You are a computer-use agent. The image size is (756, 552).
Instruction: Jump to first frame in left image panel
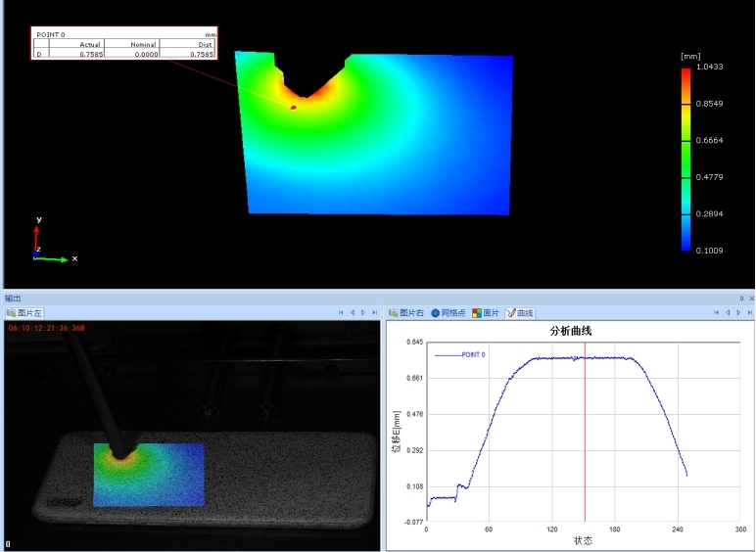[x=341, y=313]
